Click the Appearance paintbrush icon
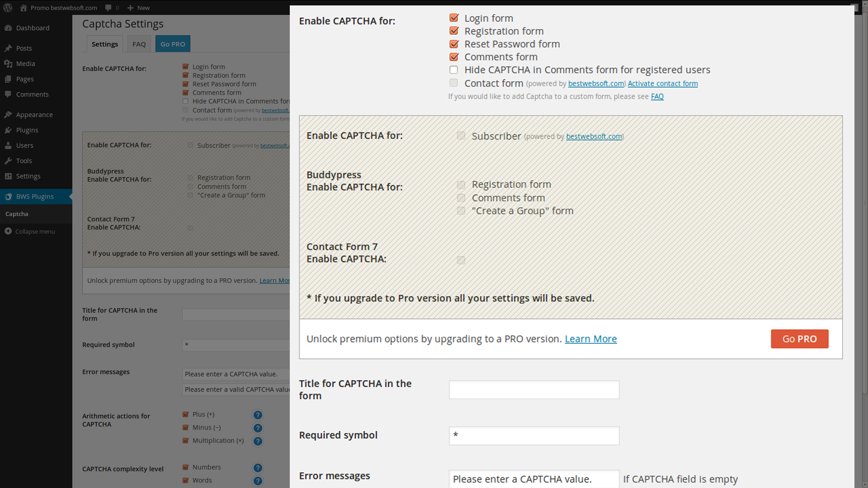Viewport: 868px width, 488px height. click(x=8, y=115)
